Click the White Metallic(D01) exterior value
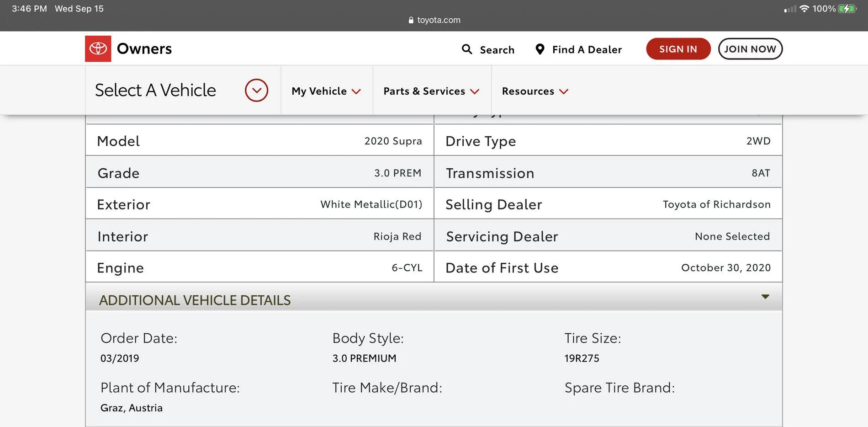Viewport: 868px width, 427px height. (x=371, y=204)
